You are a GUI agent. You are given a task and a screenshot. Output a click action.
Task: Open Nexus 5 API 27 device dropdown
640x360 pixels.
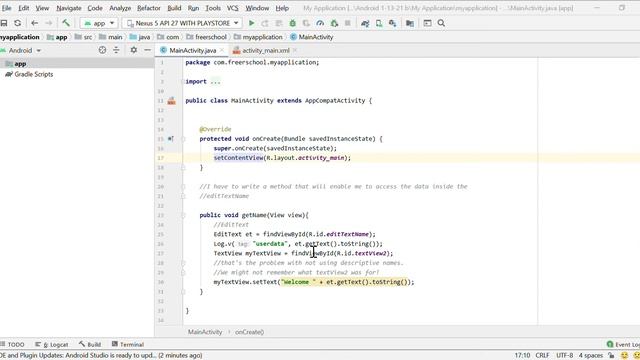pyautogui.click(x=182, y=23)
